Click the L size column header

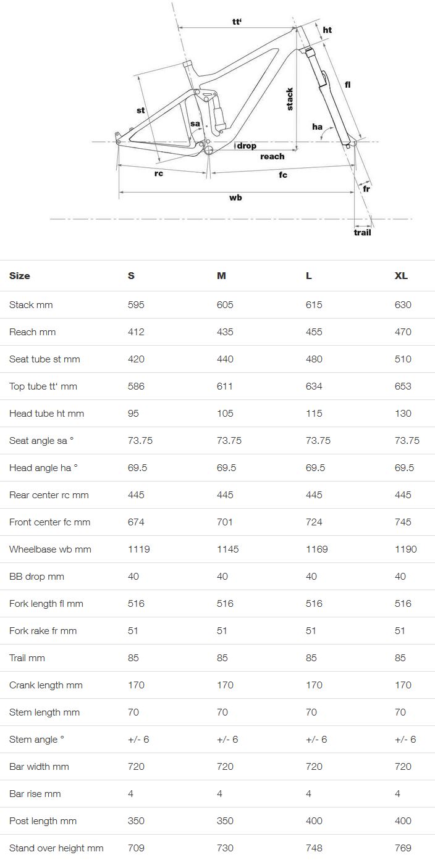point(309,276)
